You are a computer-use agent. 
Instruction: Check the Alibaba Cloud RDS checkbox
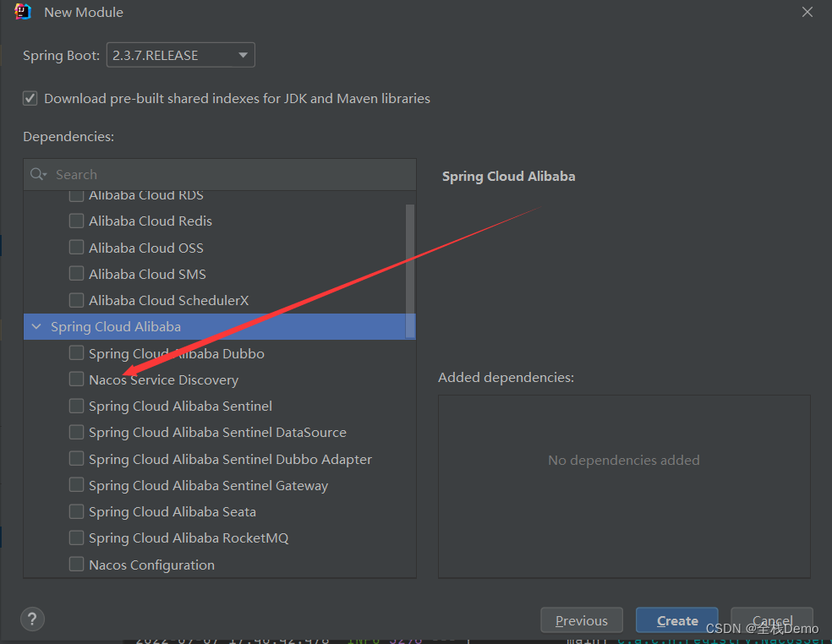tap(76, 195)
